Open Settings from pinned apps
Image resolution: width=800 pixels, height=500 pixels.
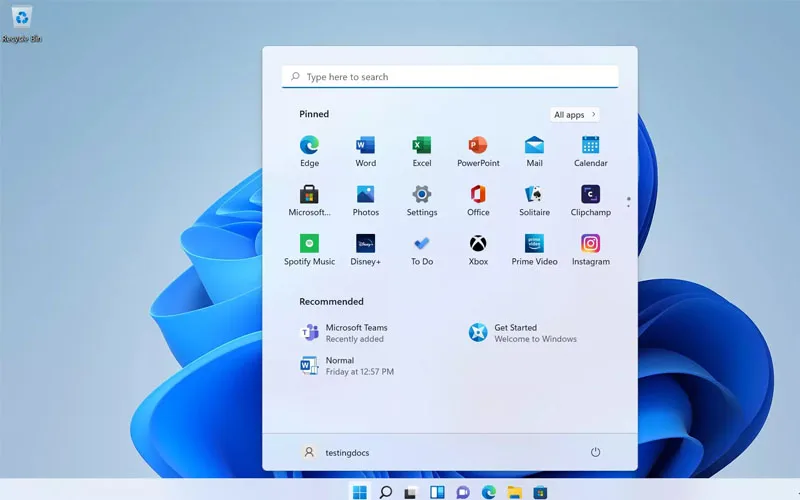[421, 201]
